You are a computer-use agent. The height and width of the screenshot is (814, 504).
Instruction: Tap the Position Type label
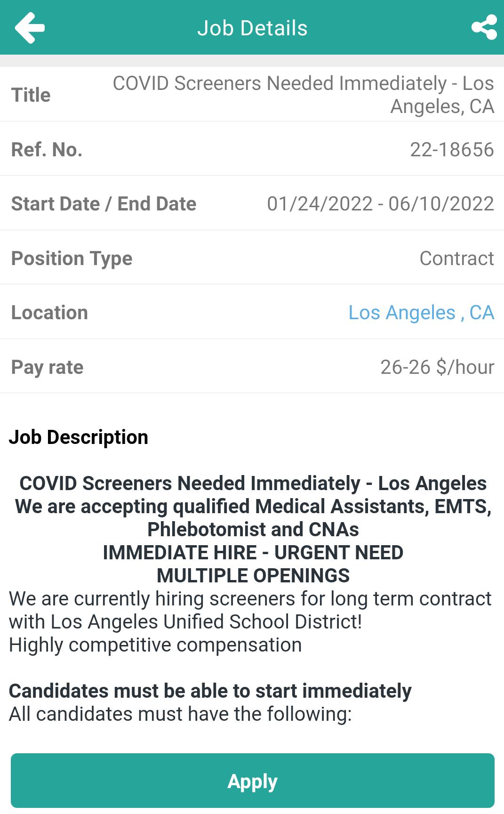point(72,259)
